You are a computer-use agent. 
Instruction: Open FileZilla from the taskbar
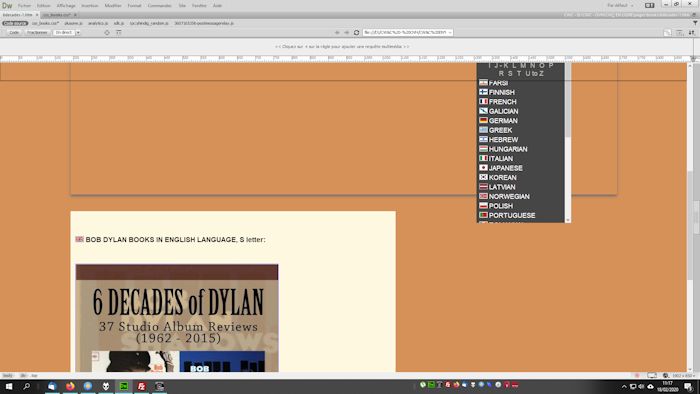tap(142, 386)
